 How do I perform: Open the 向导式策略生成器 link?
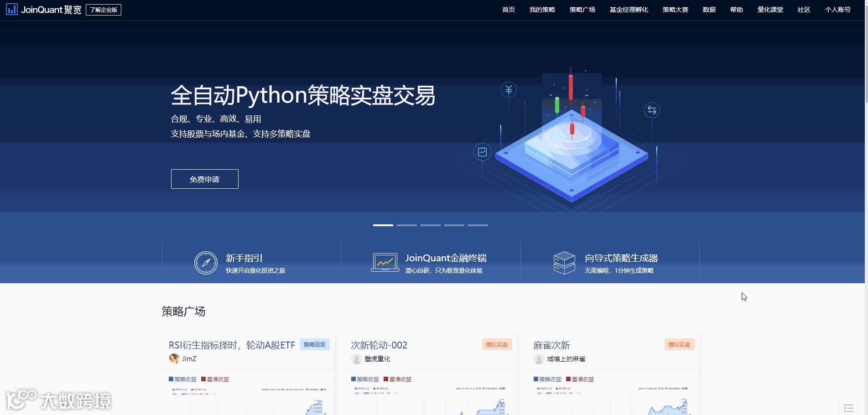[621, 258]
